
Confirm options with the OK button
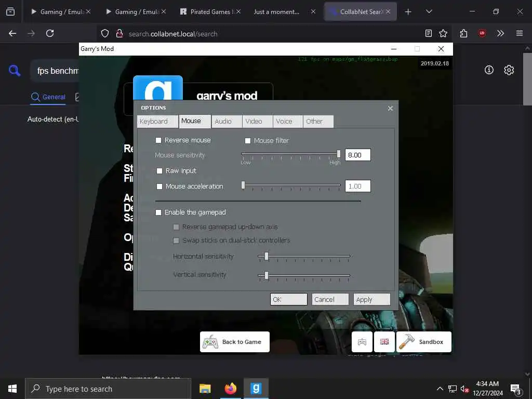click(289, 299)
